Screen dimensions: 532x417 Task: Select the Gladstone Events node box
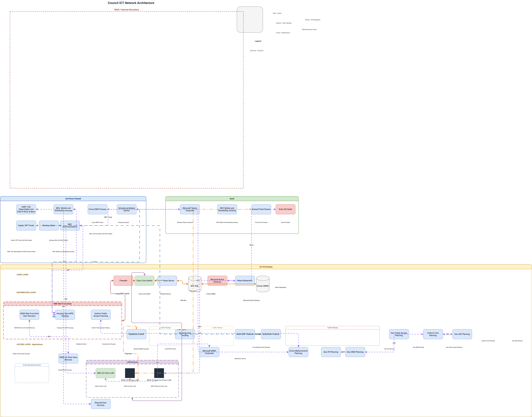pyautogui.click(x=136, y=334)
